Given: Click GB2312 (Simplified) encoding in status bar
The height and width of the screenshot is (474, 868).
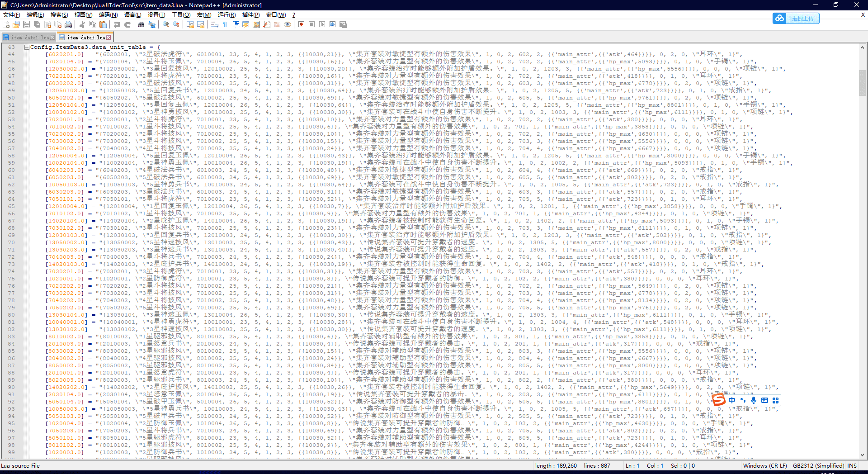Looking at the screenshot, I should (x=818, y=466).
